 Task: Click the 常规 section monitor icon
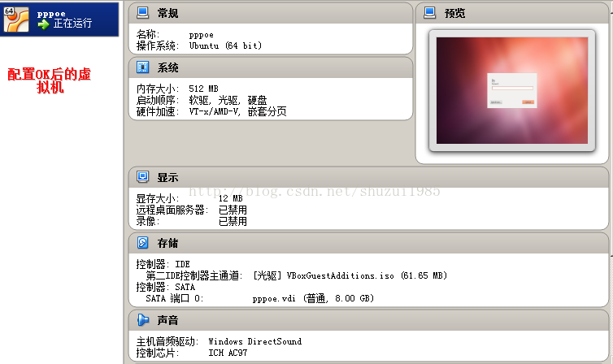pyautogui.click(x=143, y=13)
